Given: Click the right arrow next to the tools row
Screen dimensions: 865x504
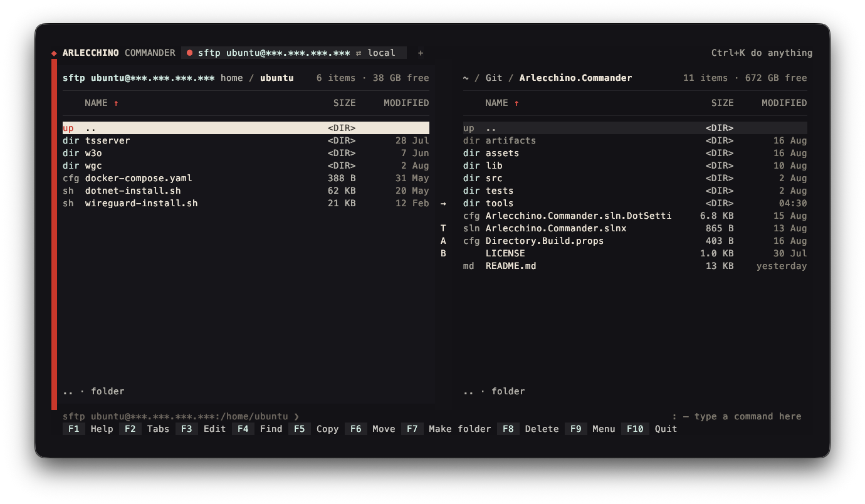Looking at the screenshot, I should pyautogui.click(x=443, y=204).
